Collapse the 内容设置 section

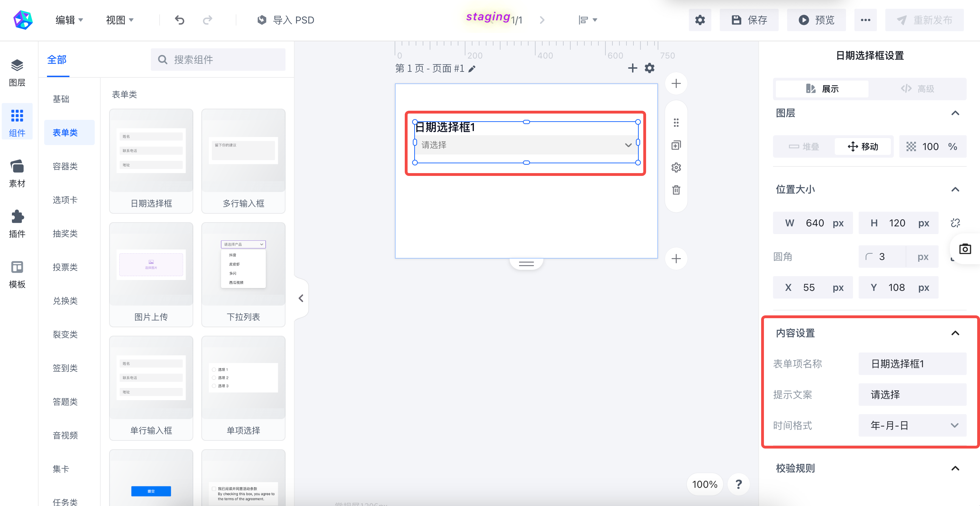[955, 333]
